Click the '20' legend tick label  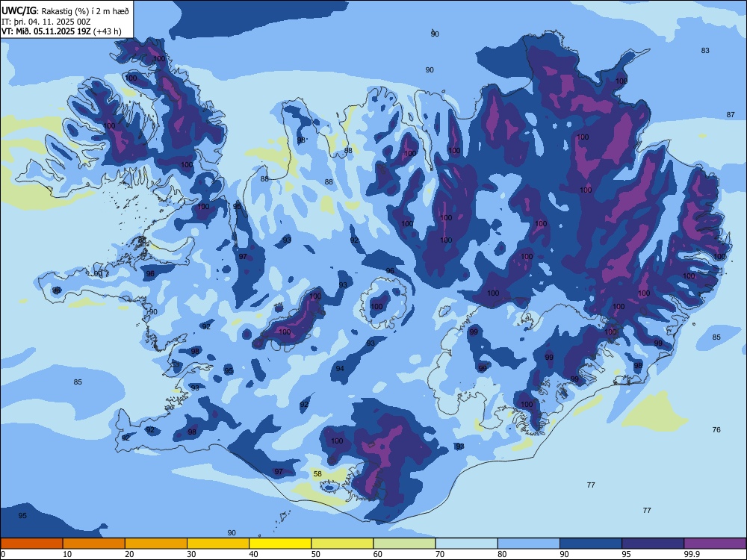click(x=129, y=554)
